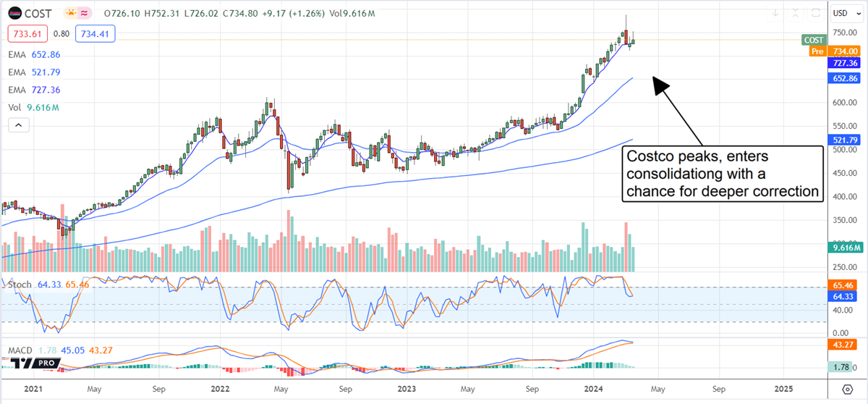
Task: Select the EMA 521.79 legend entry
Action: point(34,72)
